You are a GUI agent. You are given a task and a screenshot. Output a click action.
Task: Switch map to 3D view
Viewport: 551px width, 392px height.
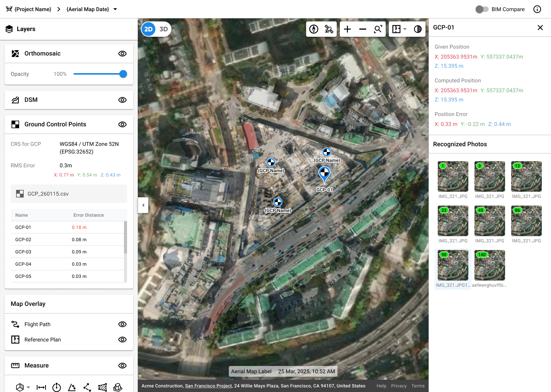coord(164,29)
